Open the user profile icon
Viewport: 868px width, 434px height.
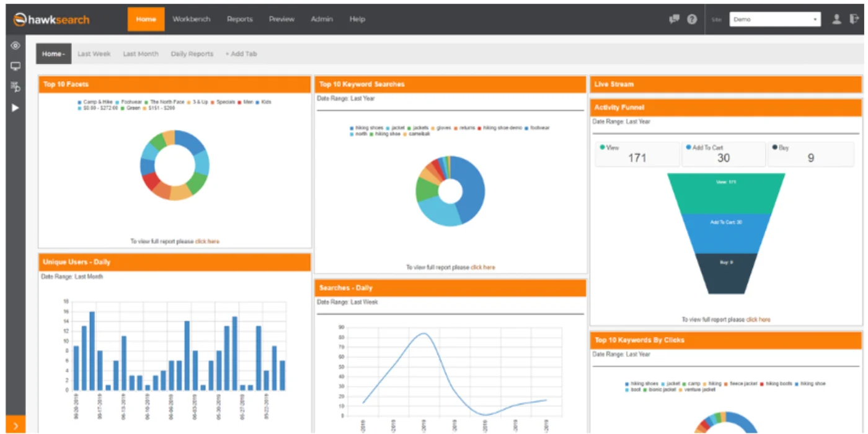(x=836, y=19)
